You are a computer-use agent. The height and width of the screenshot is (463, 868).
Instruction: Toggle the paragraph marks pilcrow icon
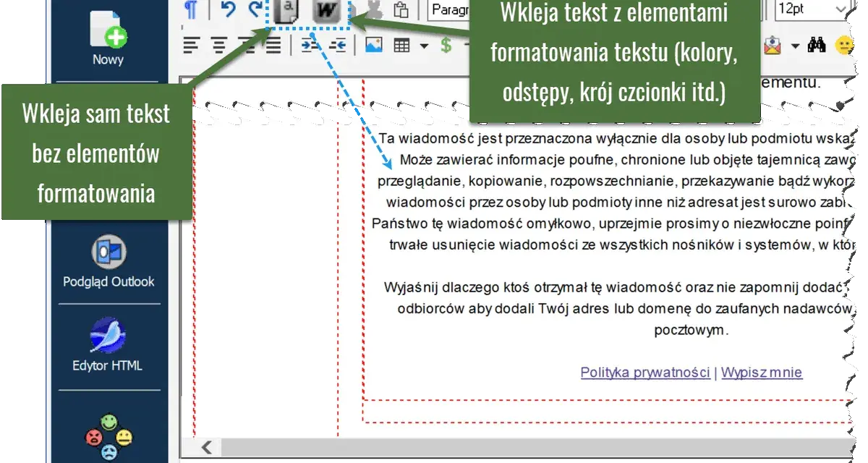pyautogui.click(x=191, y=9)
